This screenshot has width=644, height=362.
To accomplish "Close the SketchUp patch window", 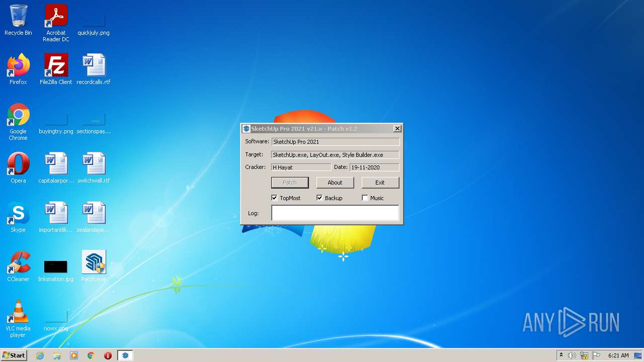I will pyautogui.click(x=397, y=129).
